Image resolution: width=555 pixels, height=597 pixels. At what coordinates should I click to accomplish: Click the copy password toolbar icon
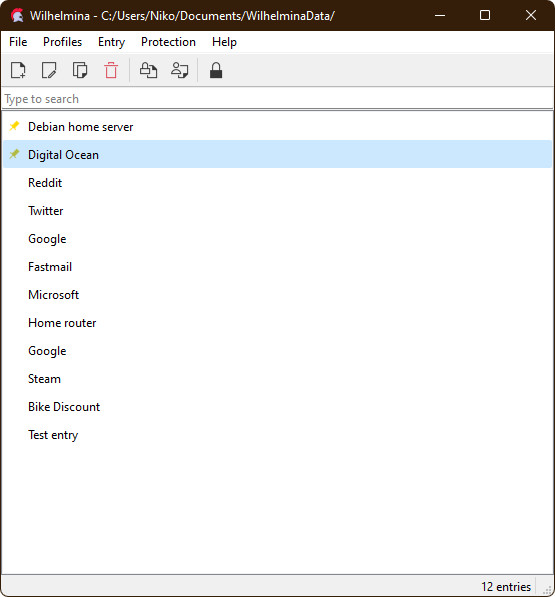click(148, 70)
